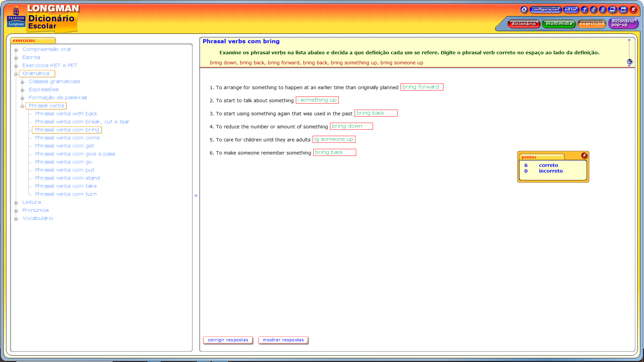Click the restore window icon in header
644x362 pixels.
[623, 9]
